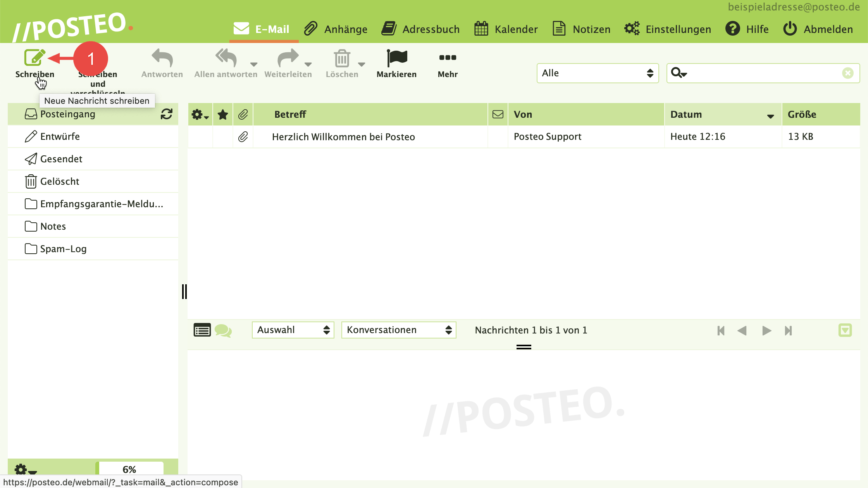
Task: Open the Mehr three-dots menu
Action: coord(448,58)
